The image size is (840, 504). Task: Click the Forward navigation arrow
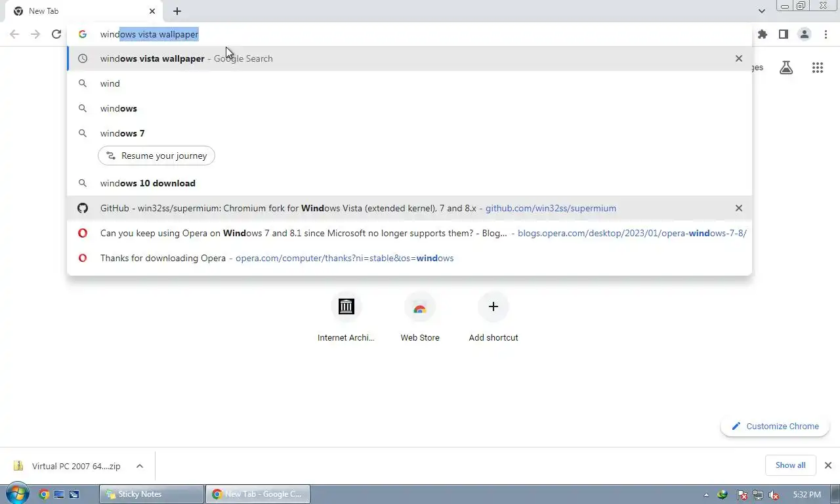point(35,34)
